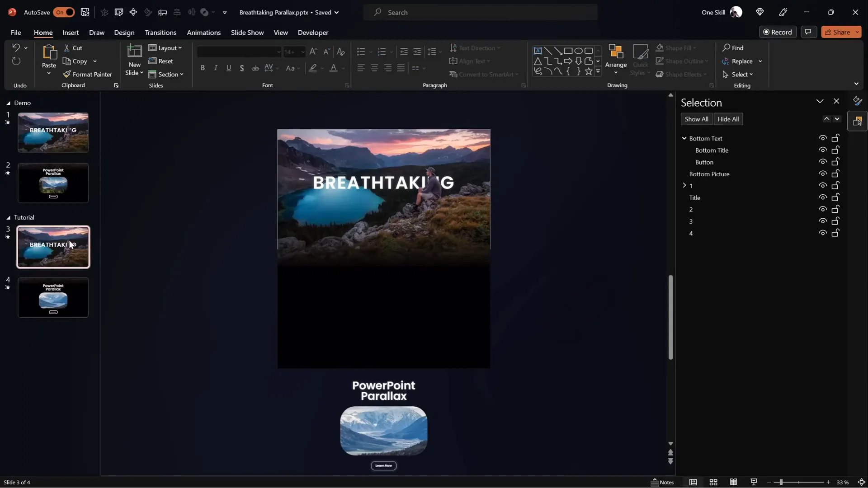
Task: Click the Bold formatting icon
Action: coord(203,68)
